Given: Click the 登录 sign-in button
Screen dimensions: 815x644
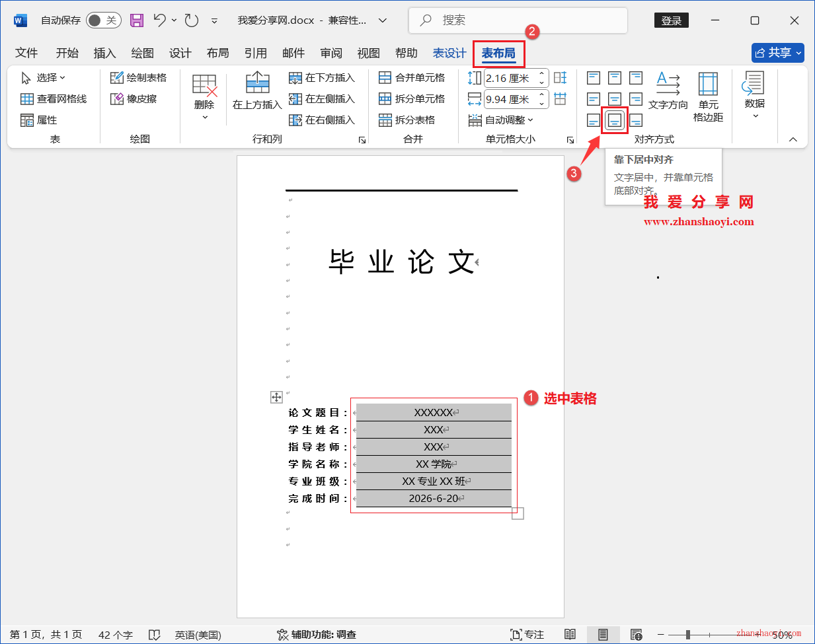Looking at the screenshot, I should click(x=672, y=20).
